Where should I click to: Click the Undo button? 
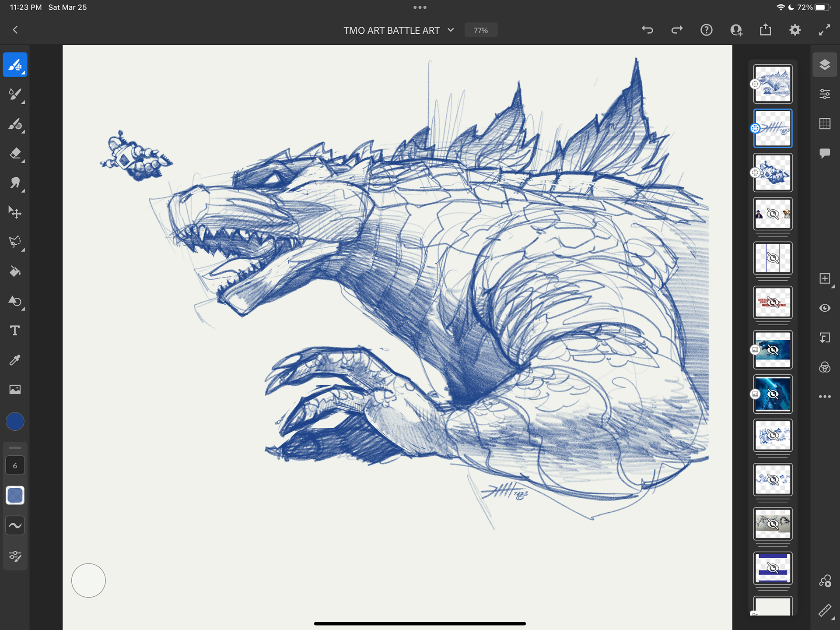pos(647,30)
